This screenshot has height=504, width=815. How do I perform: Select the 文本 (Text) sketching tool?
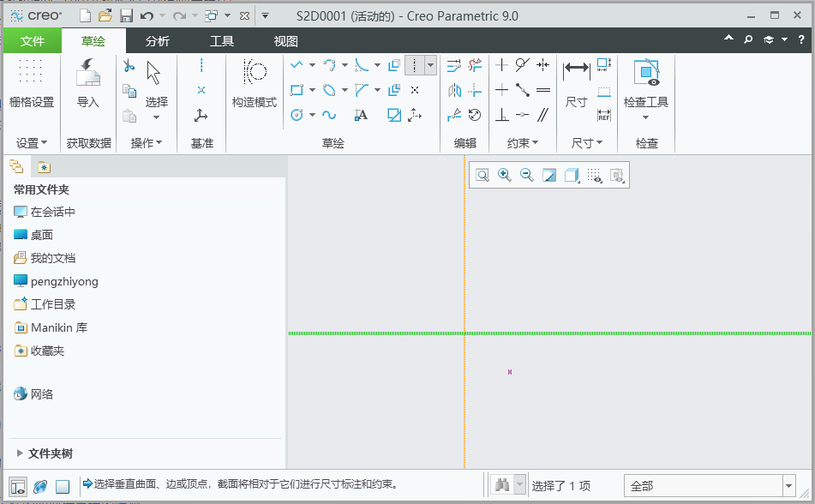361,114
